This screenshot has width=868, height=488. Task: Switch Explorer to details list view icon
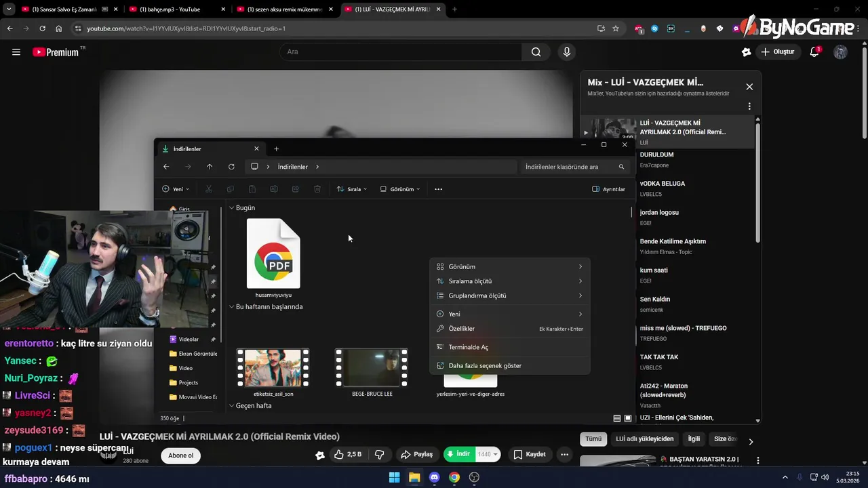[617, 418]
